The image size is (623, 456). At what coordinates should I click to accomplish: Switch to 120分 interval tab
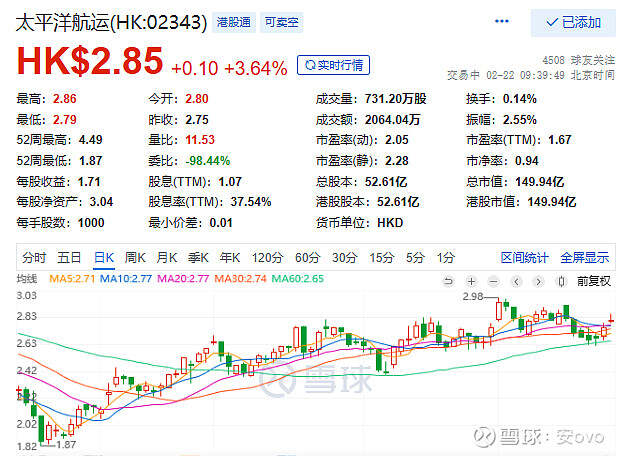267,258
